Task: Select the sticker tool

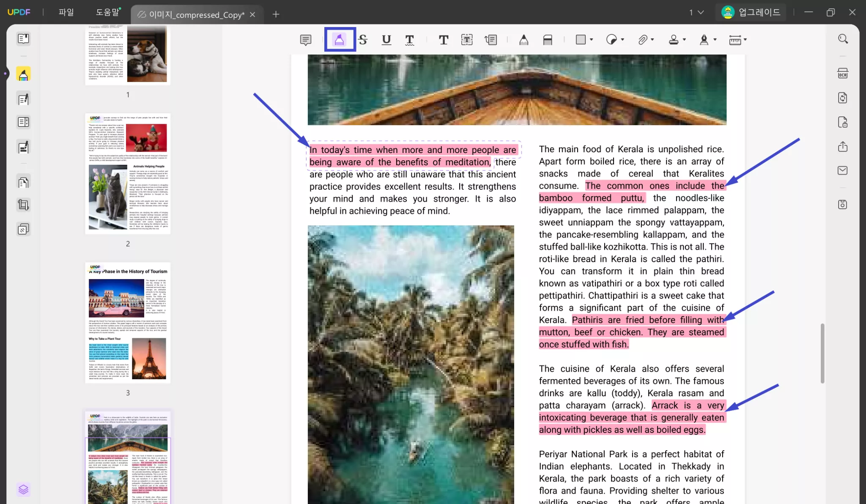Action: 611,40
